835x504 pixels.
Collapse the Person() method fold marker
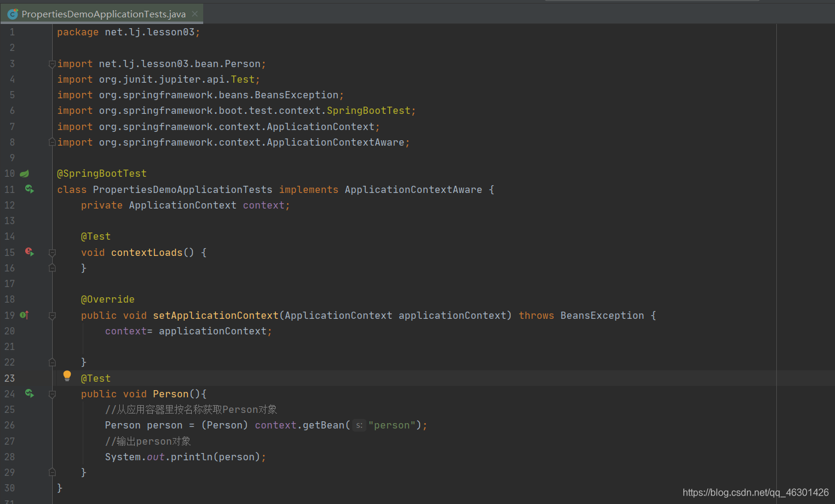click(x=52, y=394)
